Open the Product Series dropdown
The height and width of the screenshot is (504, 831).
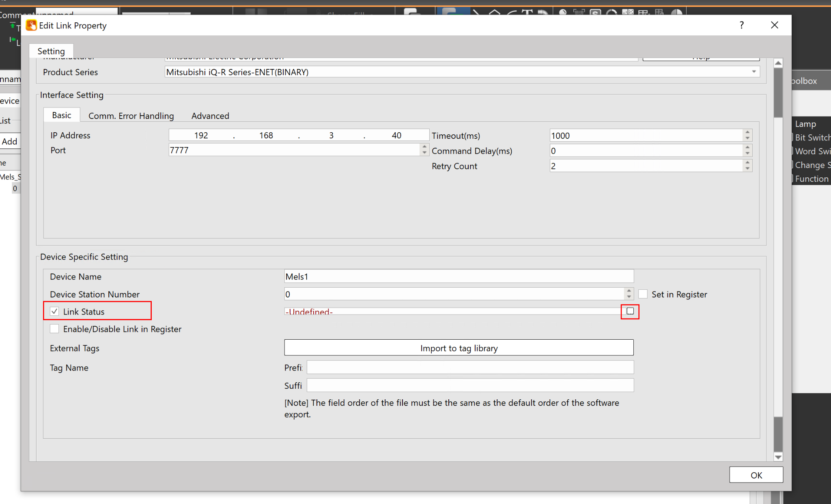tap(753, 72)
